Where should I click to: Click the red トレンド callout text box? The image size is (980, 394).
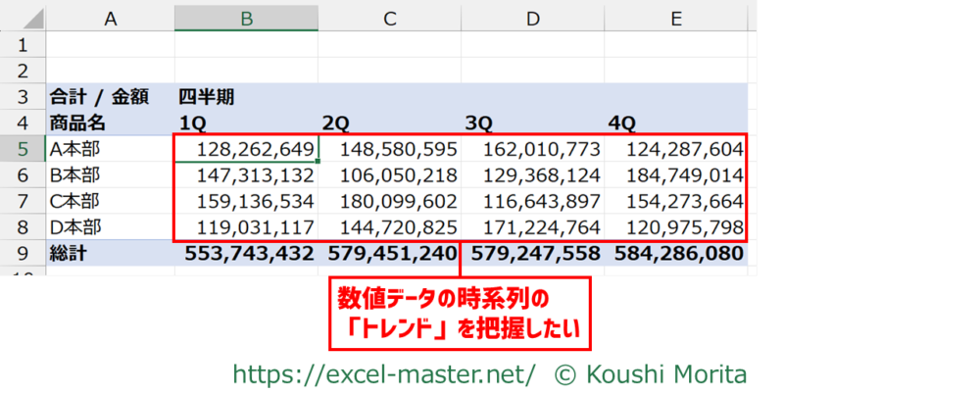coord(459,314)
